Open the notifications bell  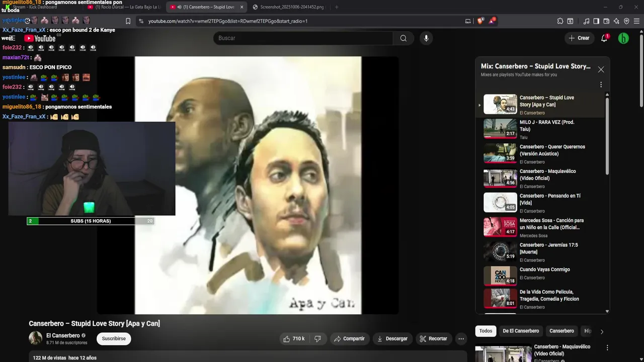(604, 38)
